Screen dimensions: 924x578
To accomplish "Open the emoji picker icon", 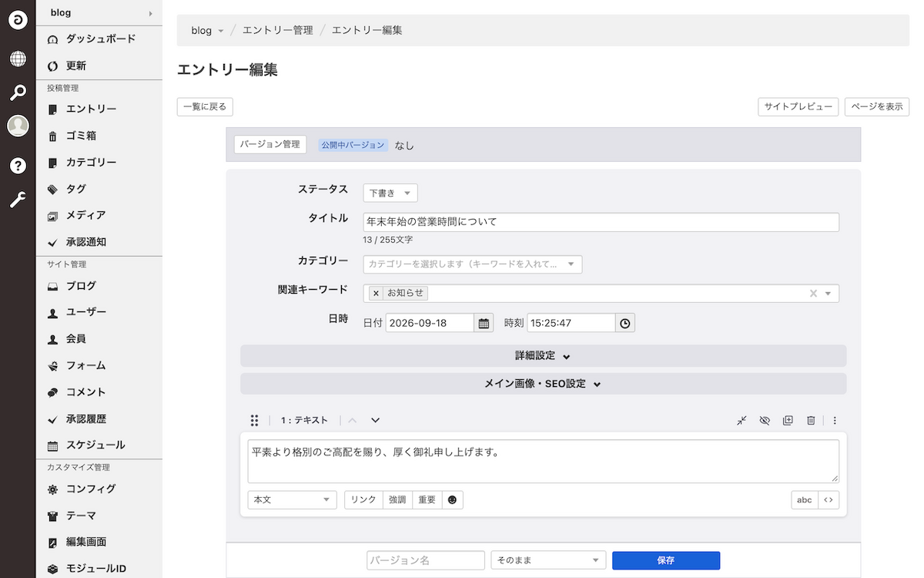I will coord(453,500).
